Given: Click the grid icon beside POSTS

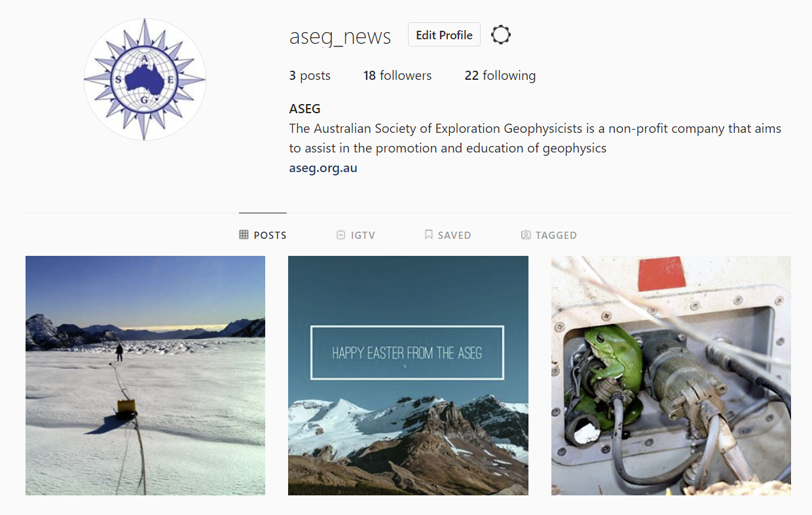Looking at the screenshot, I should (x=244, y=234).
